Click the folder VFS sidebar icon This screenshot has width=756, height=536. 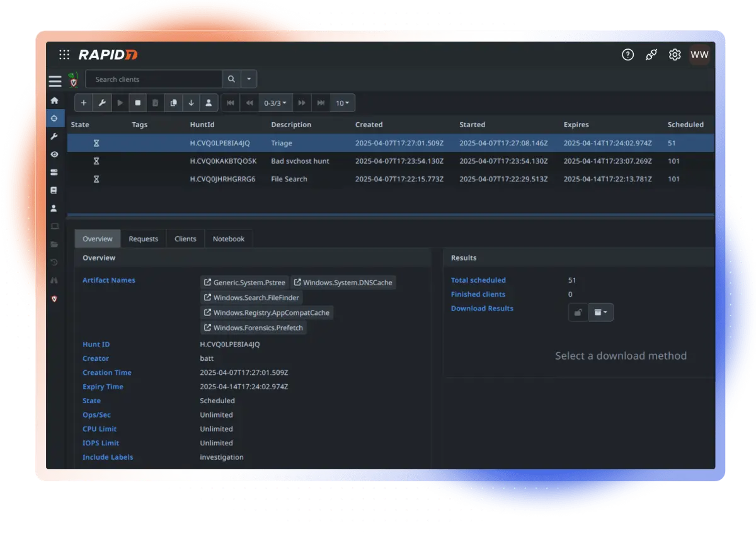tap(55, 244)
